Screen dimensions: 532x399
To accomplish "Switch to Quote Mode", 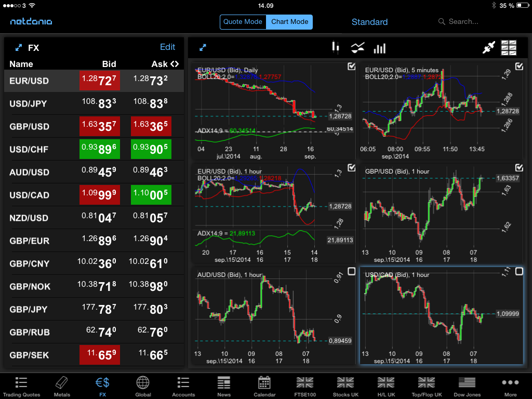I will pos(243,22).
